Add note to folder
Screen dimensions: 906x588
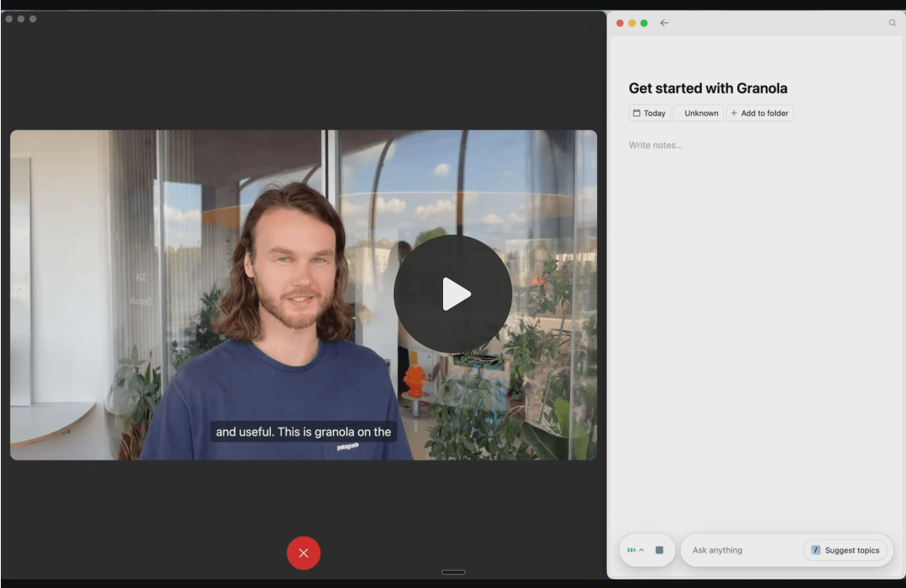760,113
